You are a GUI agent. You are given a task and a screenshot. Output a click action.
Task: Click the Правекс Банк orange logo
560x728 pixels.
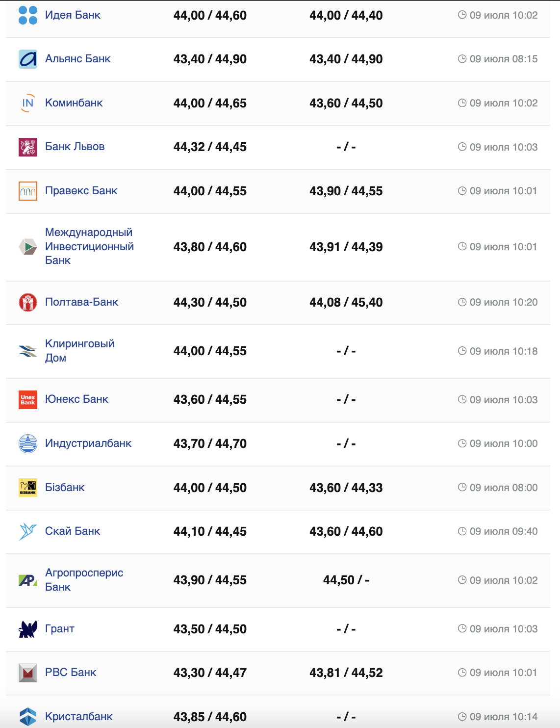pos(28,191)
